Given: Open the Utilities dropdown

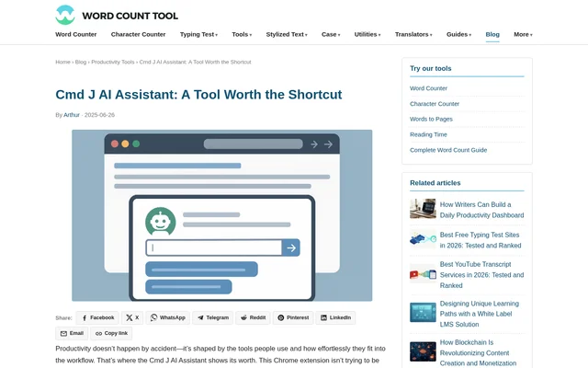Looking at the screenshot, I should [367, 34].
